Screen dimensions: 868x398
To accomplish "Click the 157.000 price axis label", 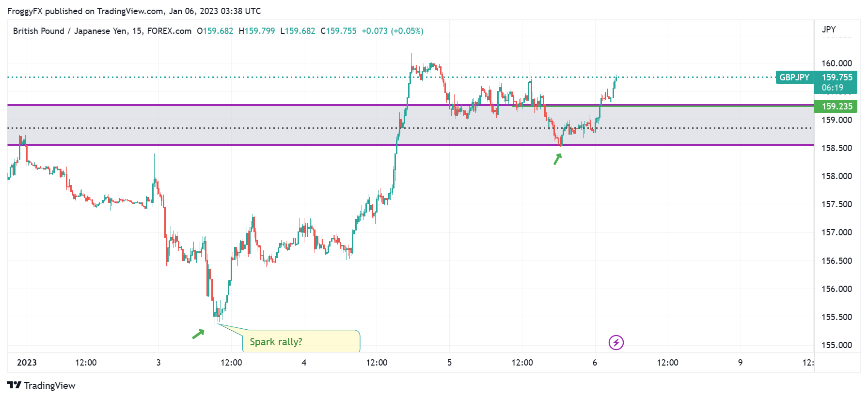I will pyautogui.click(x=836, y=232).
